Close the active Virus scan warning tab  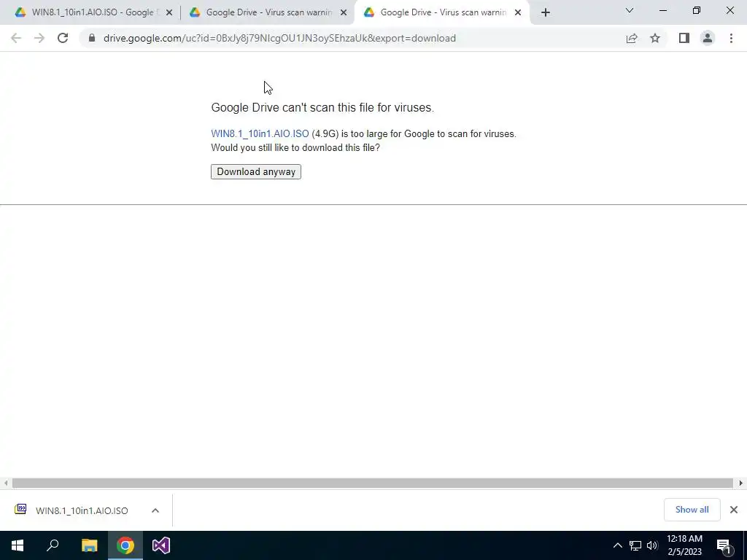click(518, 12)
